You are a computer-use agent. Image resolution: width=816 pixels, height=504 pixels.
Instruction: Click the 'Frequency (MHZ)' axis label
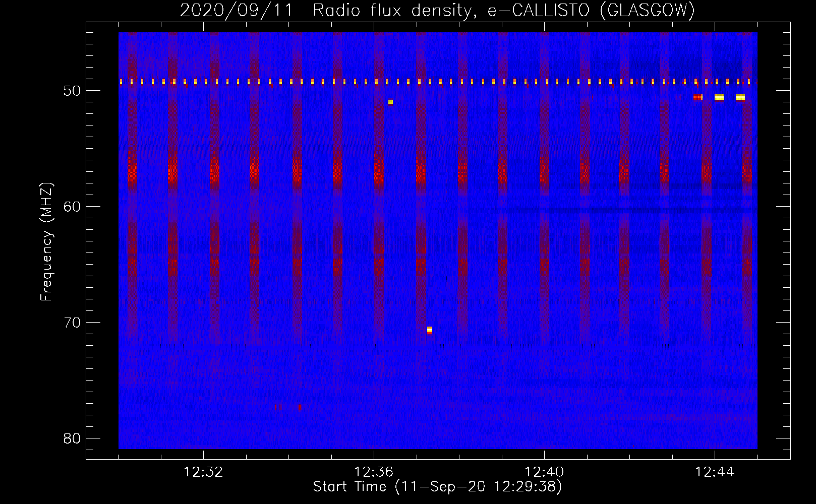point(46,242)
